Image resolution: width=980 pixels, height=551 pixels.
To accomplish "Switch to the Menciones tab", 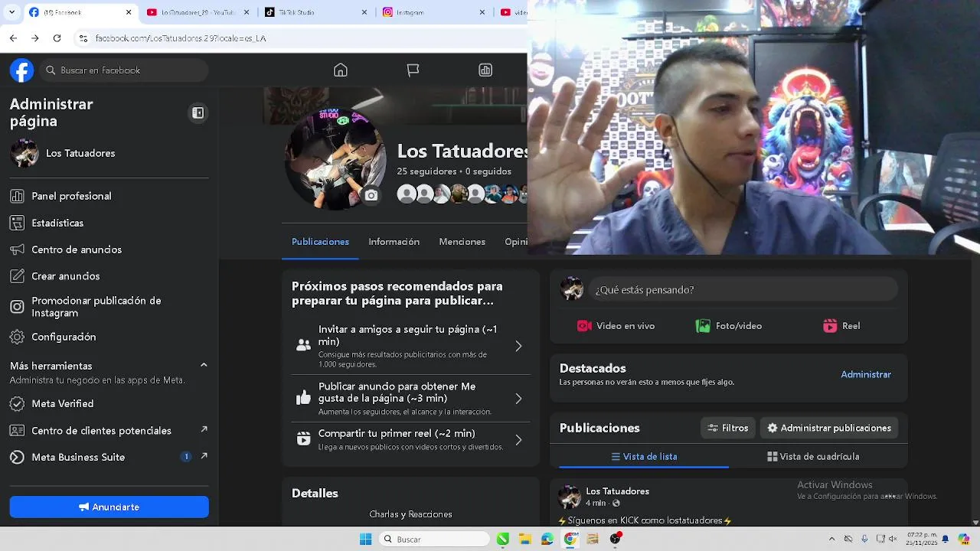I will [462, 242].
